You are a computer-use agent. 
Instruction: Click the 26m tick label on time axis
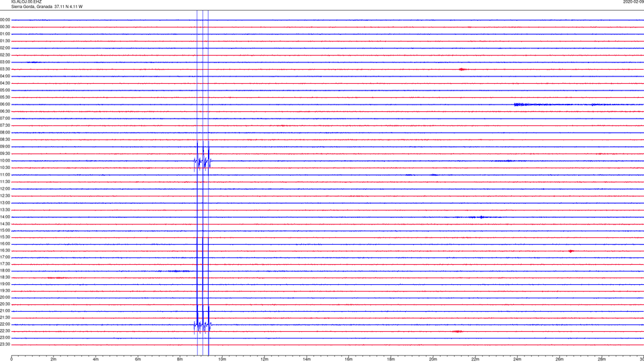[x=559, y=359]
